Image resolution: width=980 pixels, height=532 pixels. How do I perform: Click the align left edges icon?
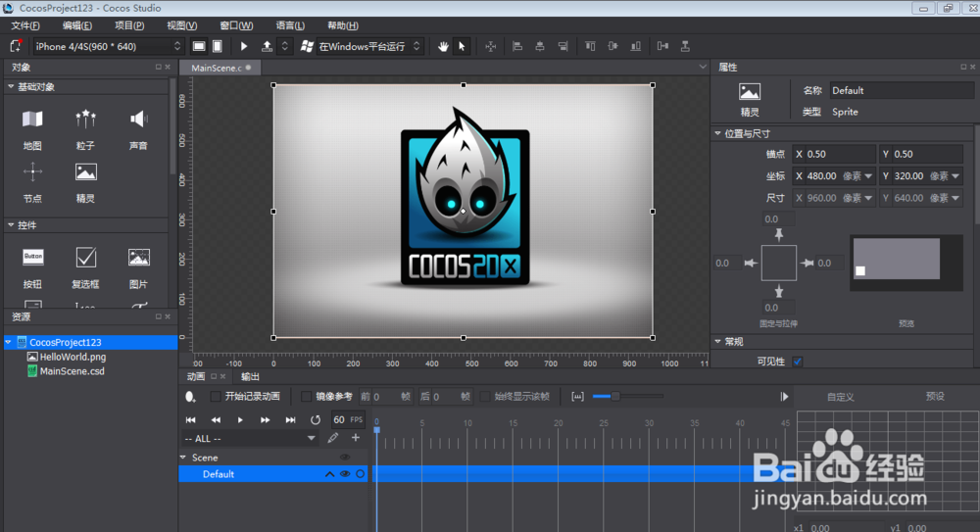(x=517, y=46)
